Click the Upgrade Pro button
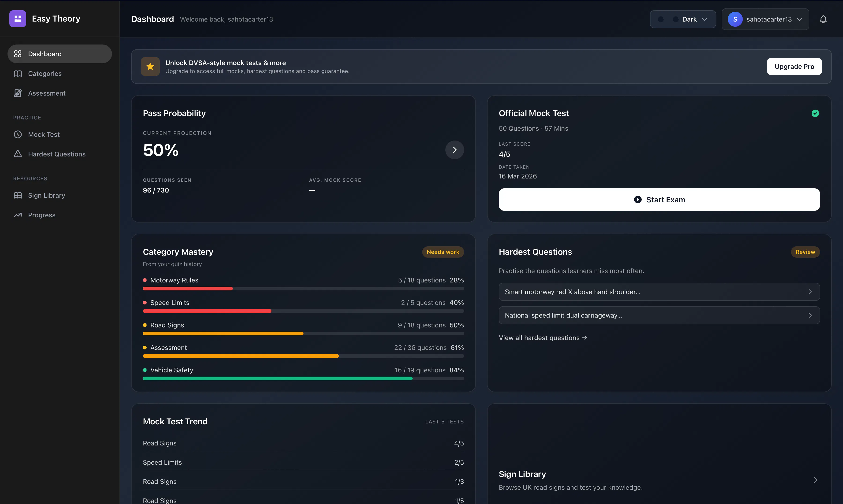Viewport: 843px width, 504px height. [794, 67]
